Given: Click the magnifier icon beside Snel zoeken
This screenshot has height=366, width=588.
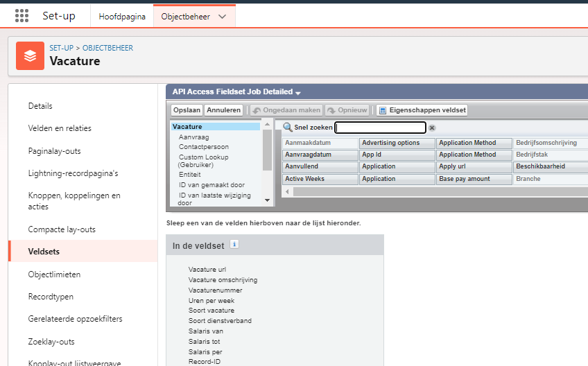Looking at the screenshot, I should pos(288,128).
